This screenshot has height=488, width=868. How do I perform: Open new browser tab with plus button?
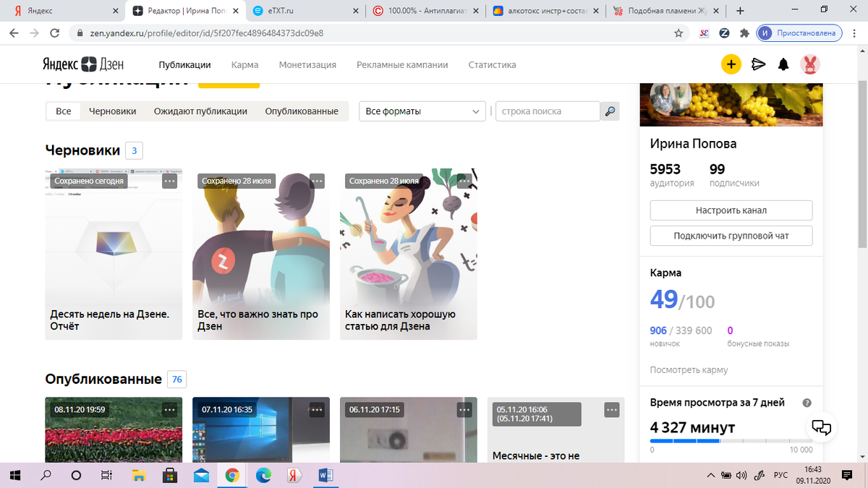coord(740,11)
